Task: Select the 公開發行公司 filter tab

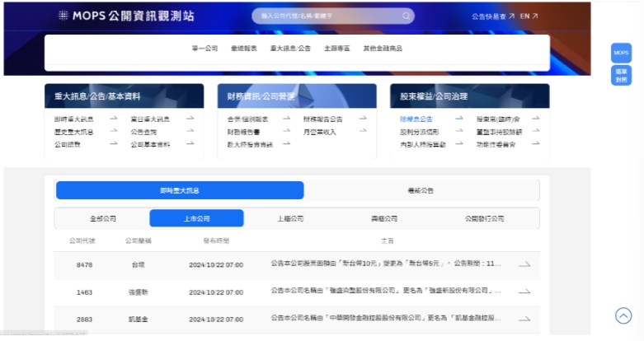Action: (485, 218)
